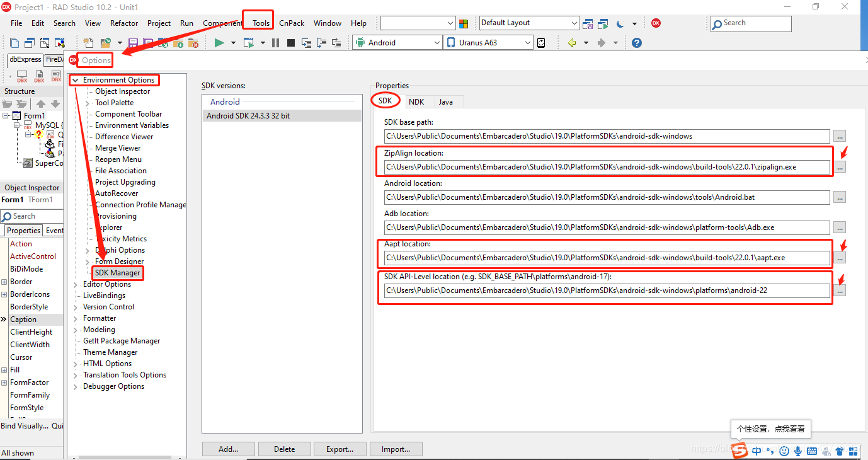This screenshot has width=868, height=460.
Task: Select Environment Variables in options tree
Action: 132,125
